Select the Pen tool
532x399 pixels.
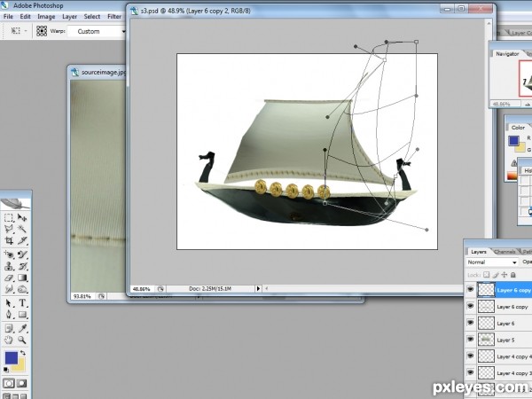(x=9, y=315)
